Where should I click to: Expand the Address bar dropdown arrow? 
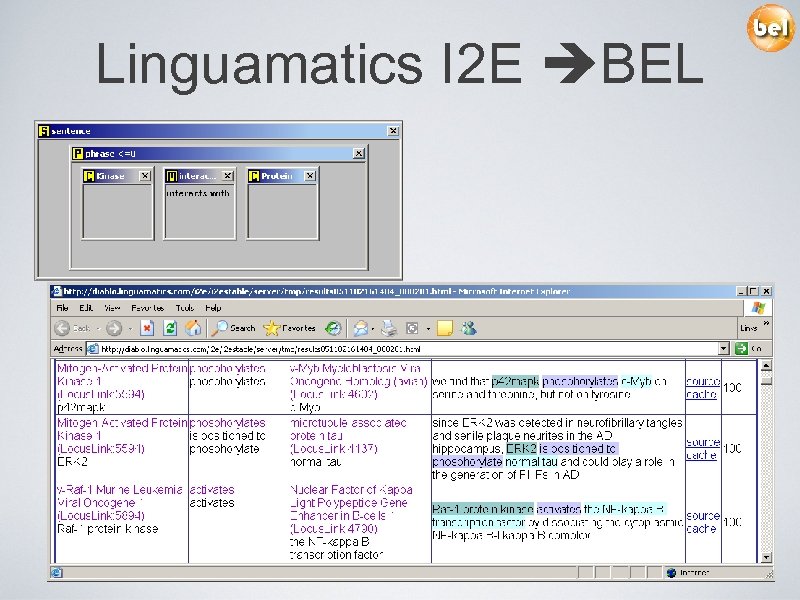coord(724,349)
